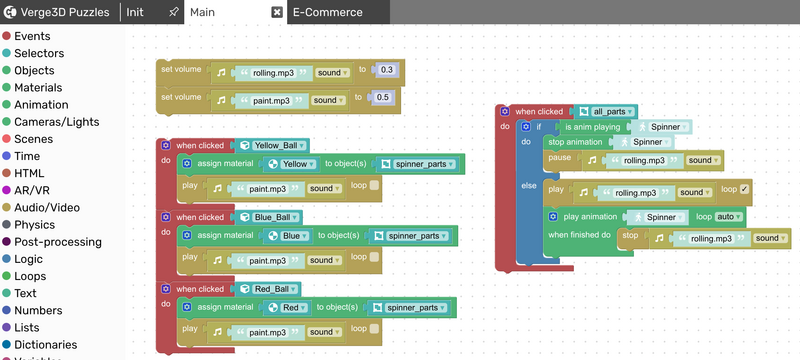Image resolution: width=800 pixels, height=360 pixels.
Task: Toggle loop checkbox in Blue_Ball play block
Action: coord(374,257)
